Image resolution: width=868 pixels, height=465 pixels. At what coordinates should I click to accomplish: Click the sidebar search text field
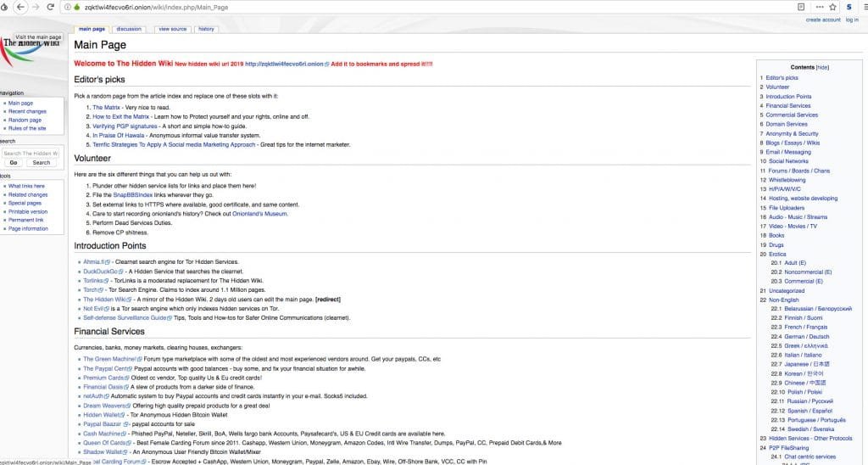click(x=30, y=153)
